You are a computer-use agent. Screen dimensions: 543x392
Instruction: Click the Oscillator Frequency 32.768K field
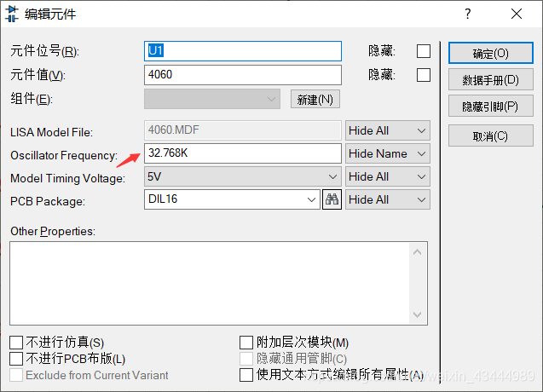click(x=243, y=153)
